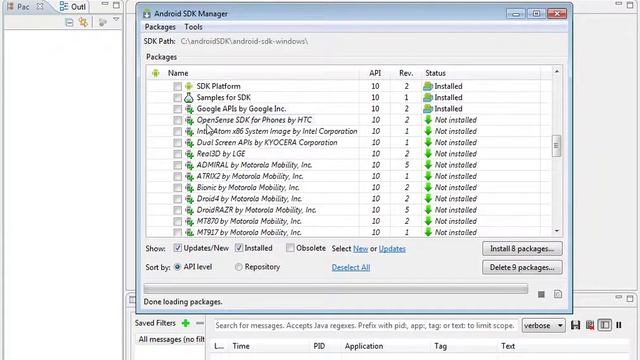This screenshot has width=640, height=360.
Task: Toggle the Installed show filter
Action: tap(239, 248)
